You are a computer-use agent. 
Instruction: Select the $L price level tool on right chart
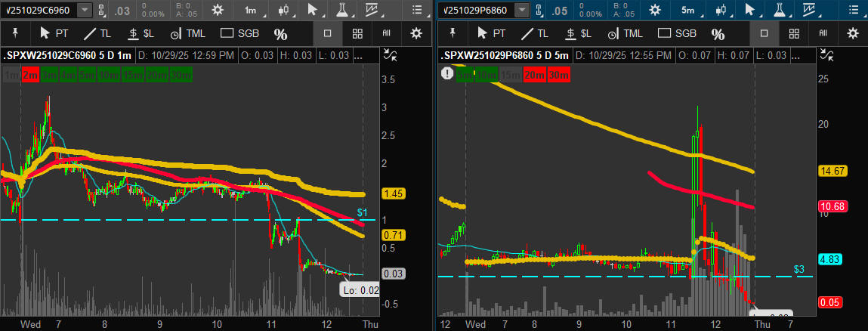[x=576, y=33]
